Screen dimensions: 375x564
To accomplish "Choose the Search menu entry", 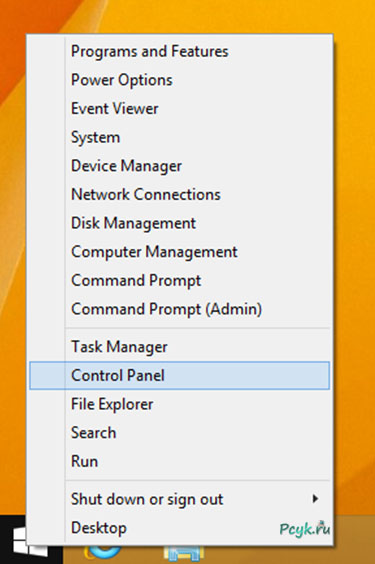I will (93, 433).
